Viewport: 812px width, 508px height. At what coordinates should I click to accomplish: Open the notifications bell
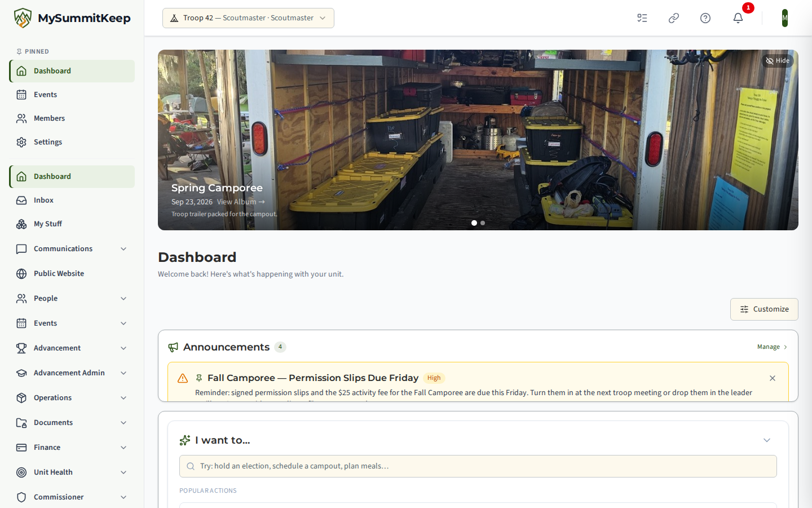[738, 18]
